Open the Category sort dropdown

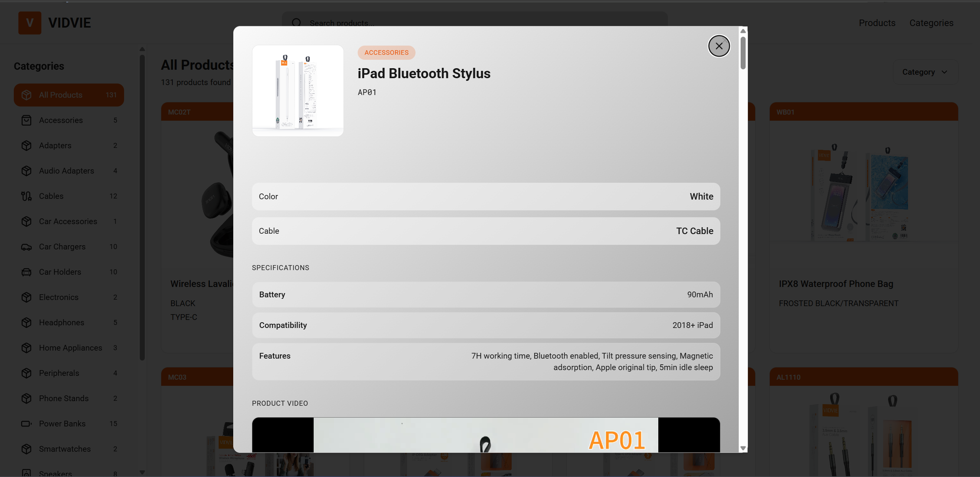click(x=925, y=72)
